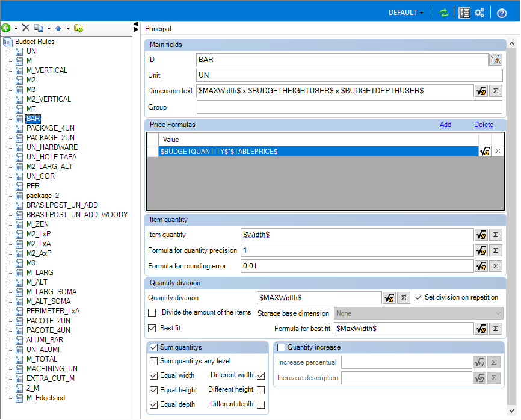Click the copy documents icon
The image size is (521, 420).
(39, 28)
